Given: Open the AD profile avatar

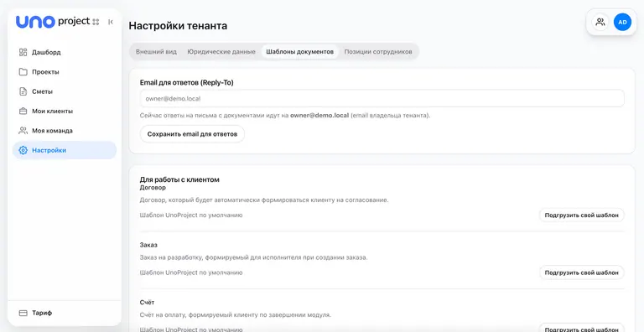Looking at the screenshot, I should [622, 22].
